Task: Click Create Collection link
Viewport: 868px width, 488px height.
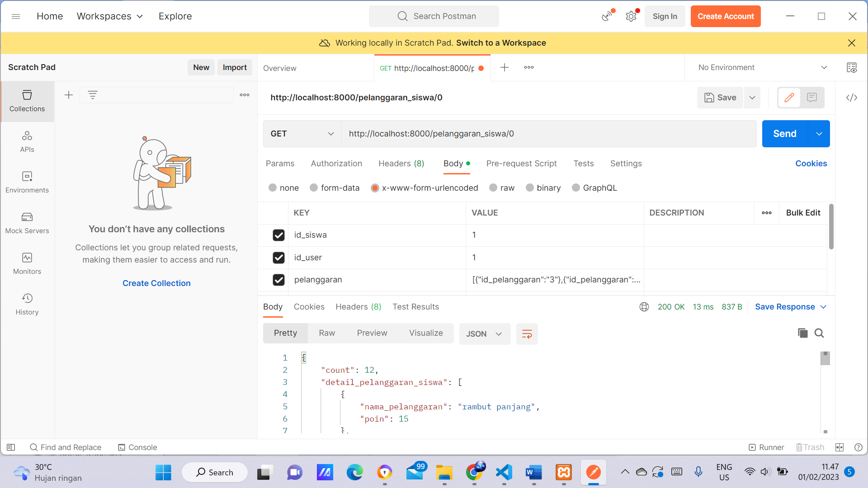Action: pos(156,283)
